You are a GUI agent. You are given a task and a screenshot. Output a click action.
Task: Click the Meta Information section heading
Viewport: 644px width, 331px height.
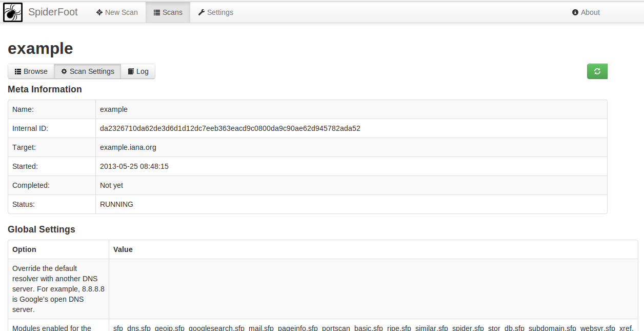point(45,89)
